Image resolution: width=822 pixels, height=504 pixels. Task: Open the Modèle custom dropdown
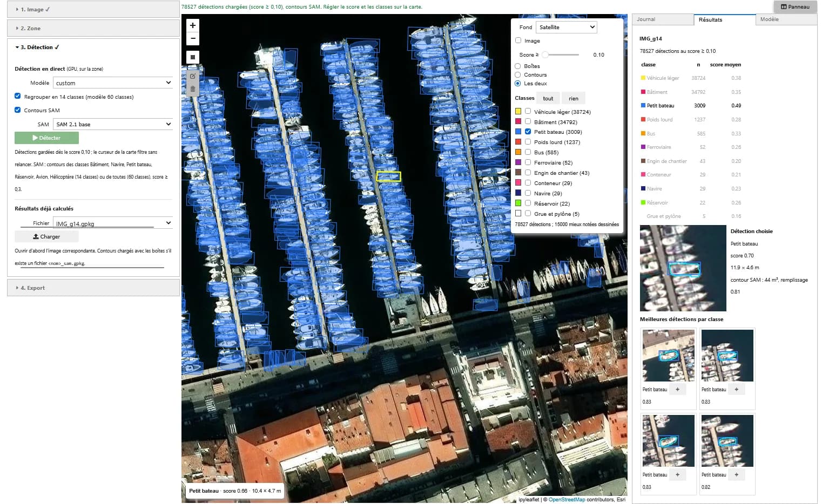(113, 83)
